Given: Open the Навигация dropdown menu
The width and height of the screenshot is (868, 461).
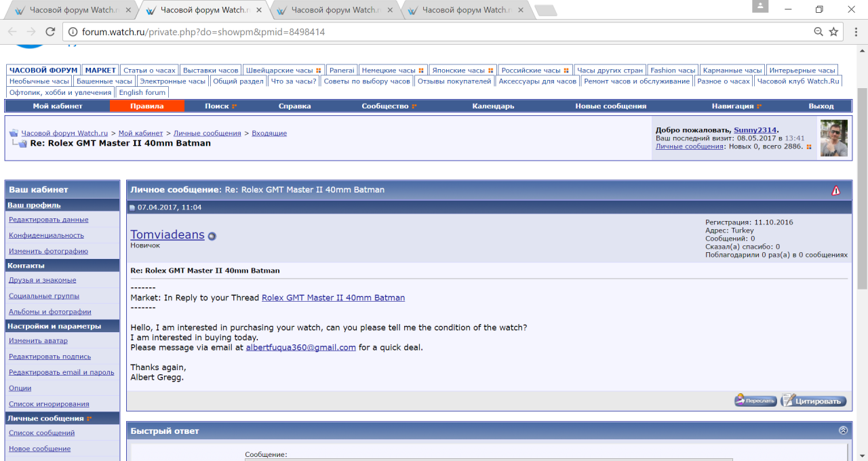Looking at the screenshot, I should tap(736, 106).
